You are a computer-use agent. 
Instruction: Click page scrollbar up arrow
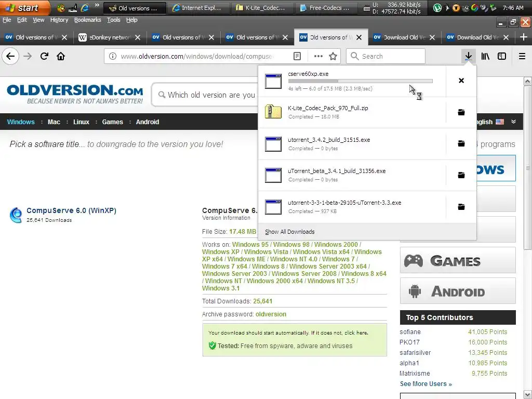[x=528, y=81]
